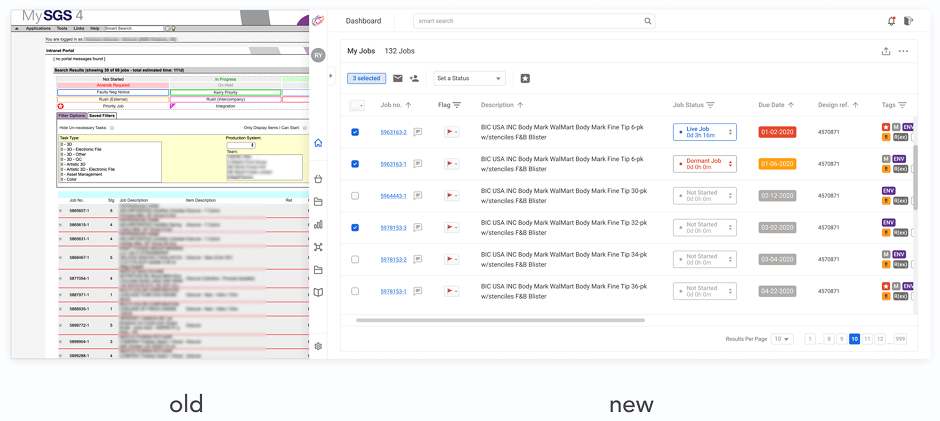The width and height of the screenshot is (940, 421).
Task: Go to page 11 in pagination
Action: click(867, 339)
